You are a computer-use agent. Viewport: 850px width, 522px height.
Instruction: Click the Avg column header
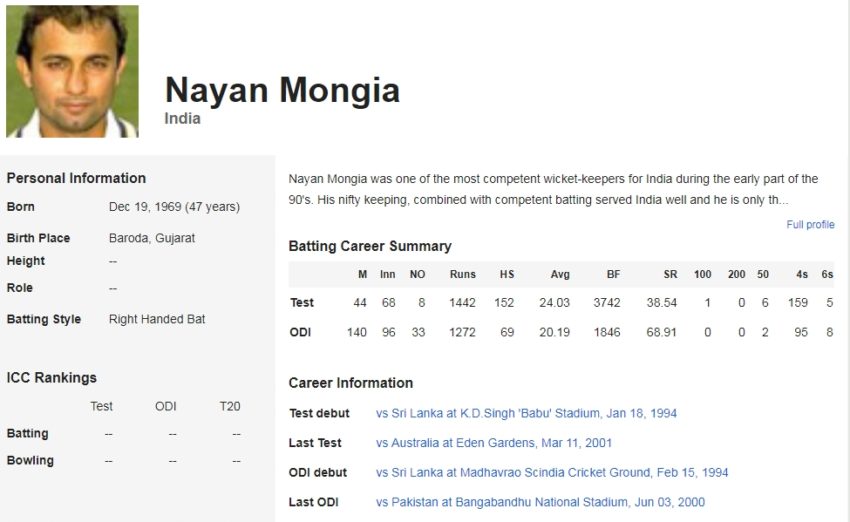[560, 274]
